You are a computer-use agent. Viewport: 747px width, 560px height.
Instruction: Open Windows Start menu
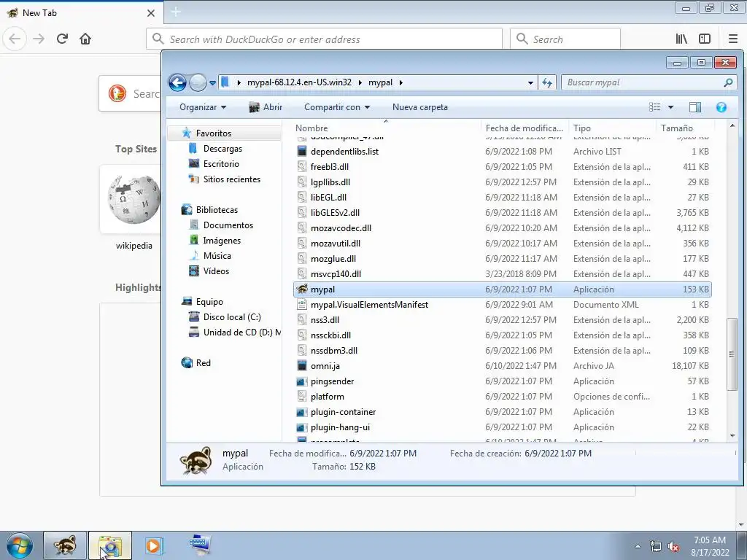pos(20,545)
